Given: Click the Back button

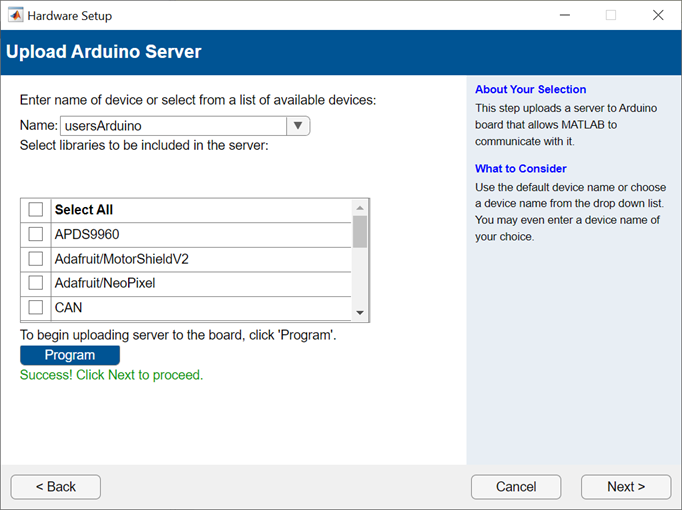Looking at the screenshot, I should [56, 487].
